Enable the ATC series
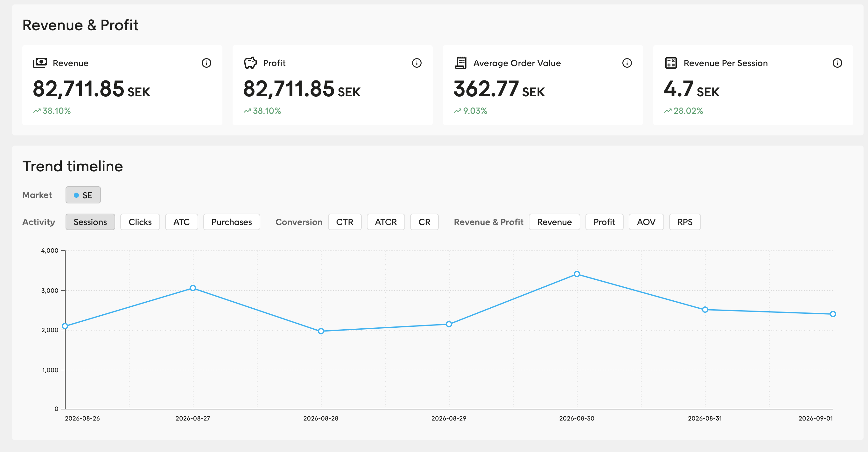868x452 pixels. pyautogui.click(x=181, y=222)
